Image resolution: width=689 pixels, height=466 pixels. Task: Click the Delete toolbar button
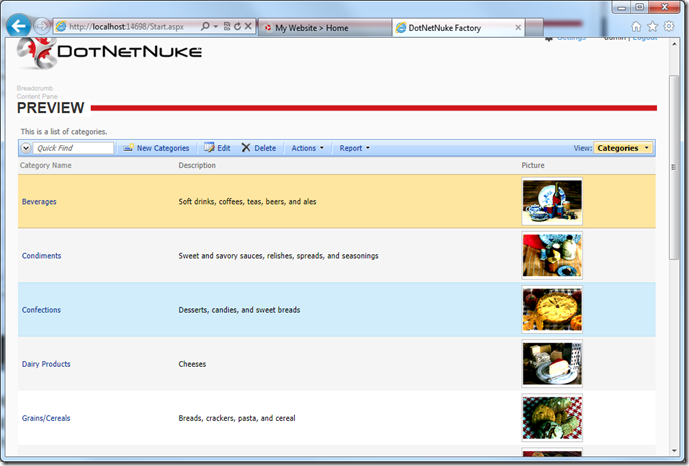tap(259, 148)
